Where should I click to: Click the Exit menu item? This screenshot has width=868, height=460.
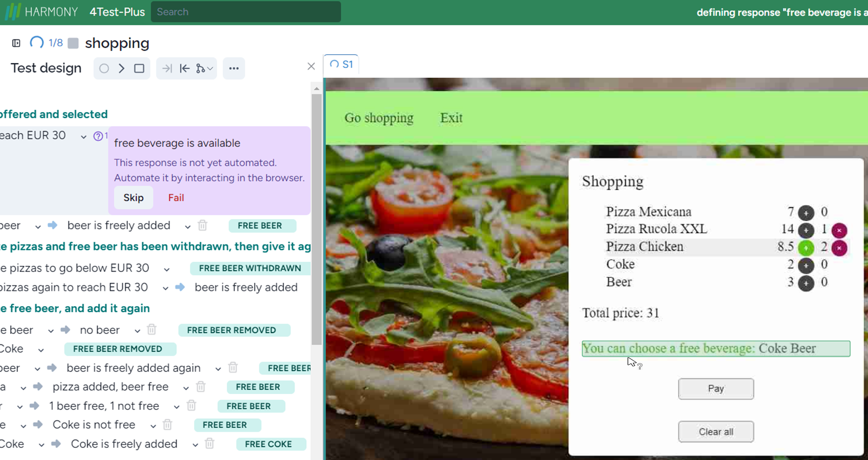click(451, 117)
